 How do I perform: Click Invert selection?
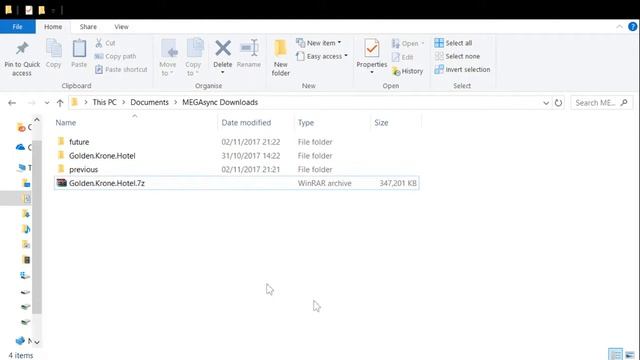pyautogui.click(x=462, y=69)
